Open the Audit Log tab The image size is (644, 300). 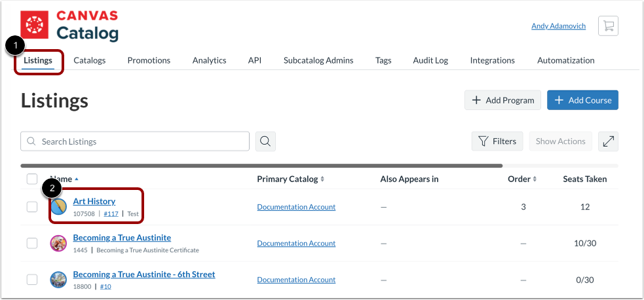(x=430, y=60)
